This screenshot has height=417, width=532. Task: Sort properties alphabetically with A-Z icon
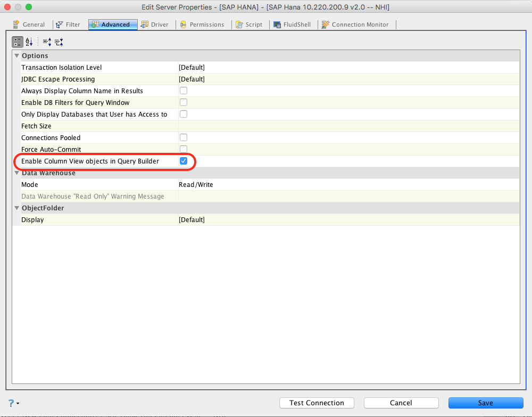tap(29, 42)
